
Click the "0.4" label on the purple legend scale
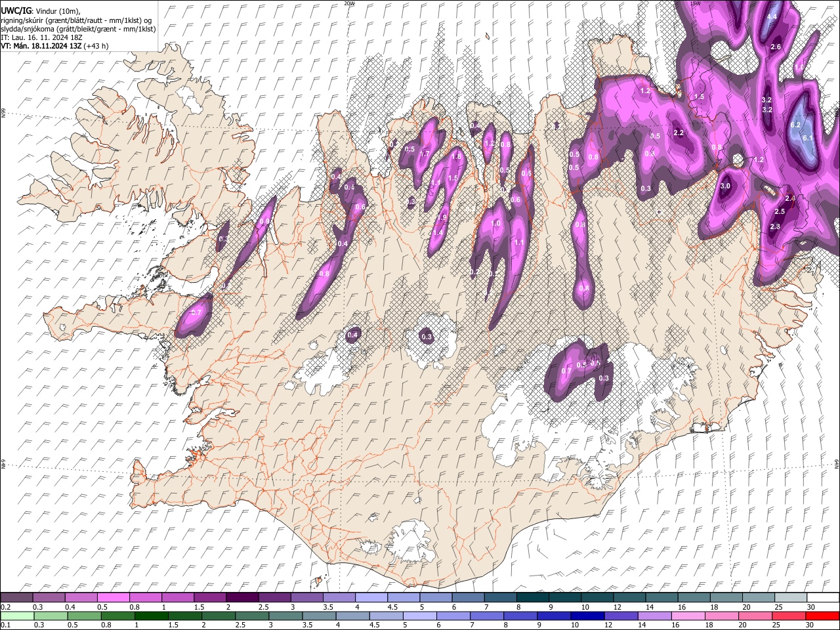click(x=70, y=607)
